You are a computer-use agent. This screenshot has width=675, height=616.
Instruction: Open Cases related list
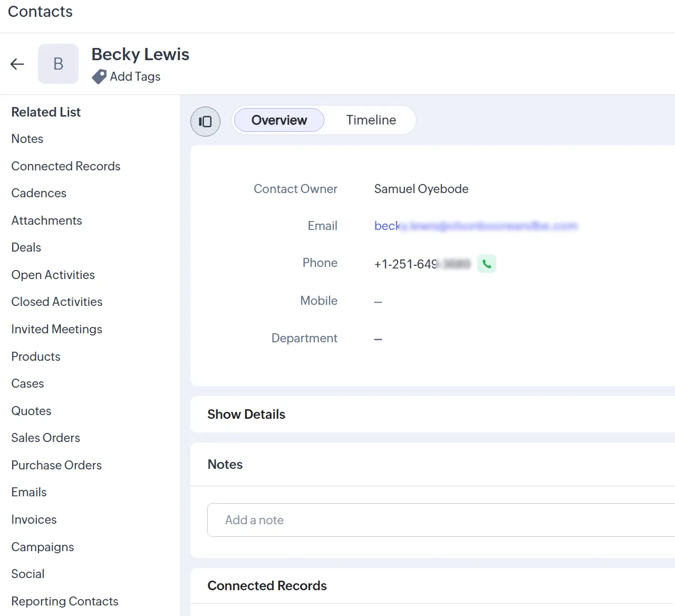point(28,383)
